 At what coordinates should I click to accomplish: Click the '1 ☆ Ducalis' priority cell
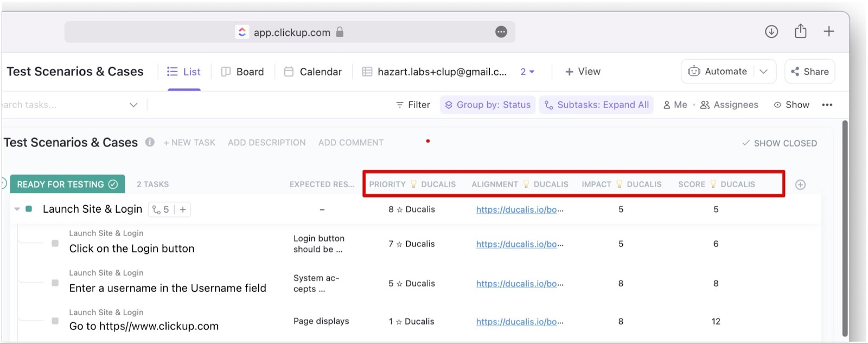click(412, 321)
